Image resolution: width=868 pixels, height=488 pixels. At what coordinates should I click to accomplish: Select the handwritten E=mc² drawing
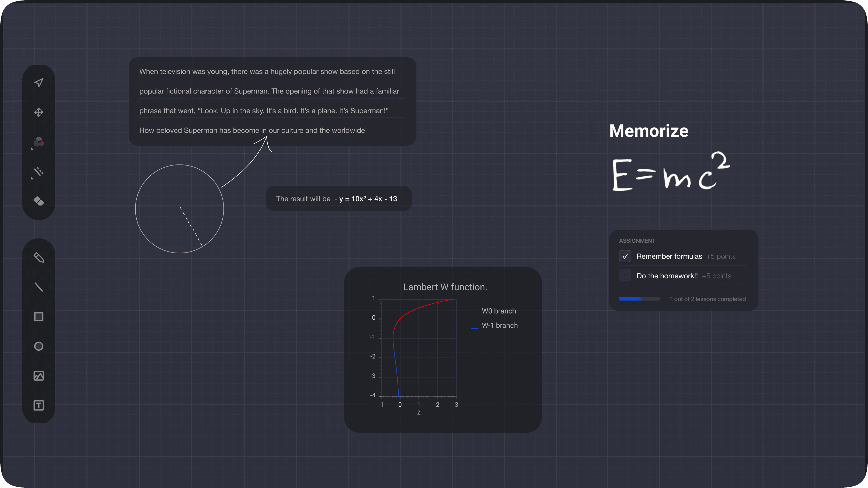coord(671,172)
